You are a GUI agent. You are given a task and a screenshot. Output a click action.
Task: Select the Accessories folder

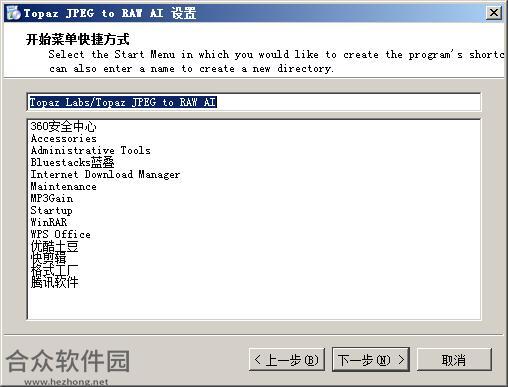(64, 138)
